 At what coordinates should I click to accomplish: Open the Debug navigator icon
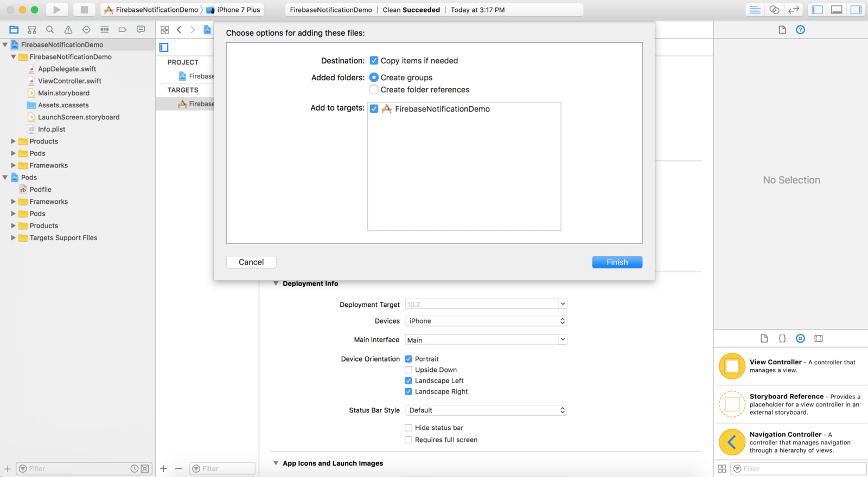[x=105, y=30]
